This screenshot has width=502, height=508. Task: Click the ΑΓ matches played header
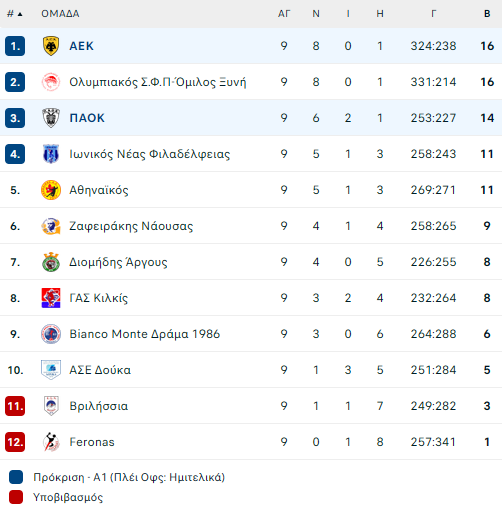284,14
